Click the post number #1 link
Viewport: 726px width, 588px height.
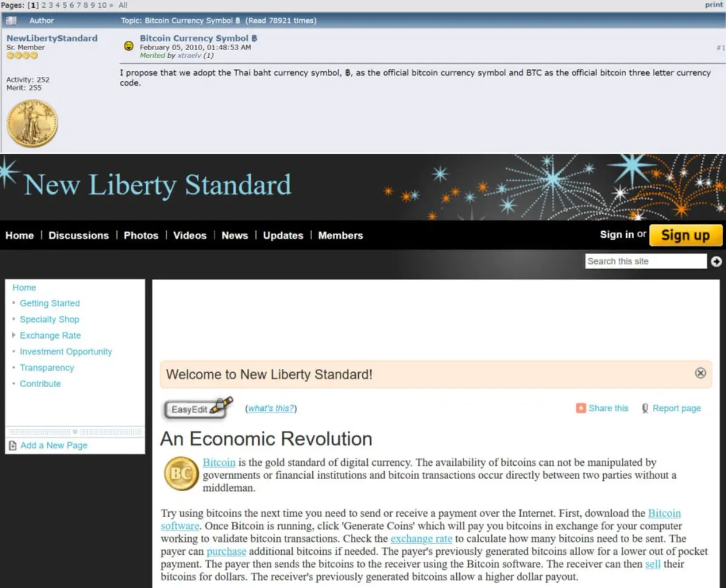pos(720,47)
